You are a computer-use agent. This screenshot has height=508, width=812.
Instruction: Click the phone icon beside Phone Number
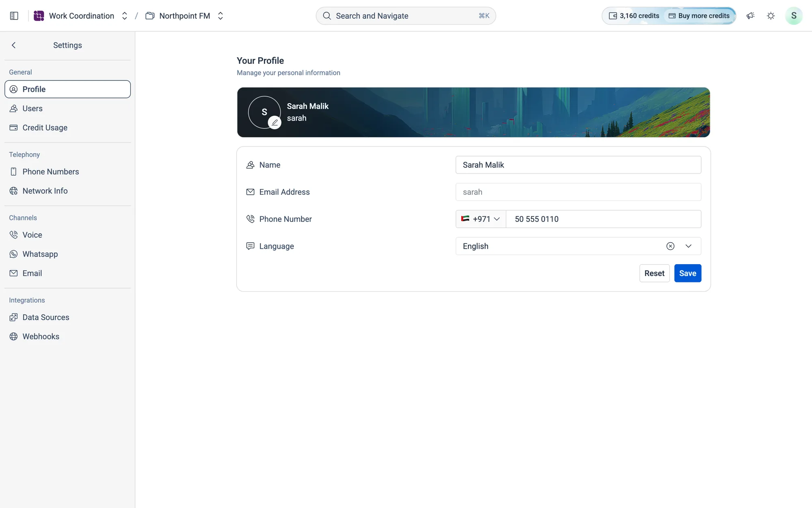point(251,219)
